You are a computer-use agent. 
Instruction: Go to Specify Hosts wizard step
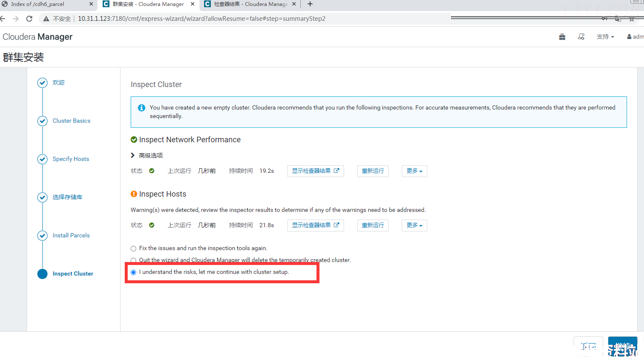click(71, 159)
